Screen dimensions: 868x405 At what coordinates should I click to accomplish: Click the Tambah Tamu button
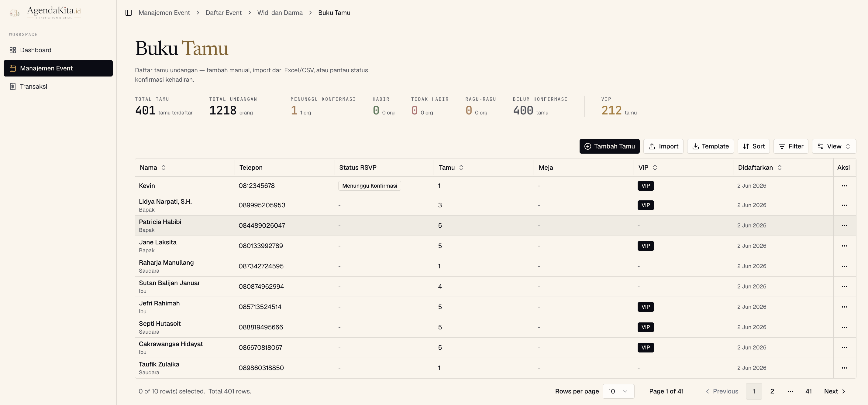tap(610, 146)
